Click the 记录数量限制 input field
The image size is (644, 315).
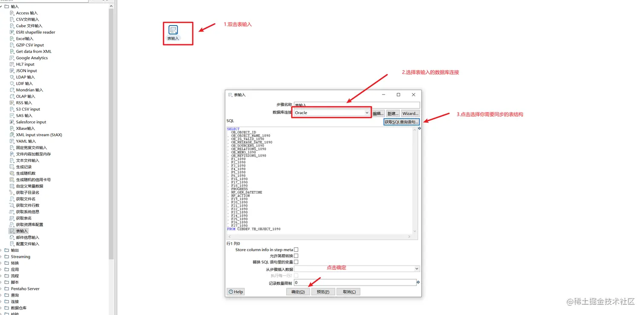click(355, 282)
